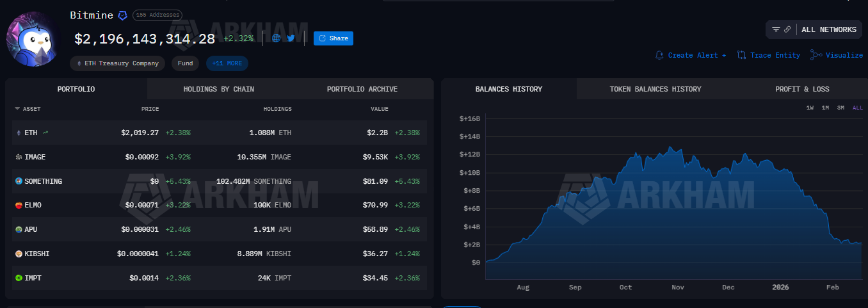The width and height of the screenshot is (868, 308).
Task: Set chart range to 3M
Action: (x=840, y=108)
